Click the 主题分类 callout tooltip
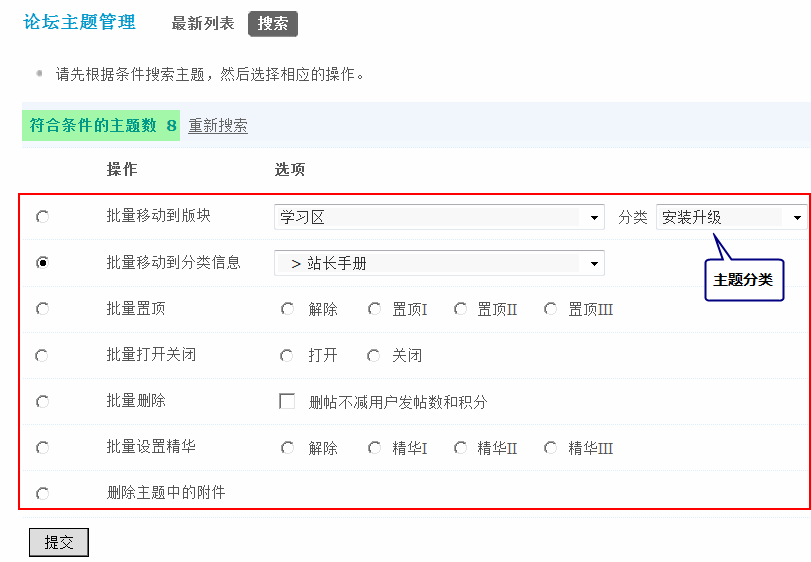 click(x=743, y=280)
